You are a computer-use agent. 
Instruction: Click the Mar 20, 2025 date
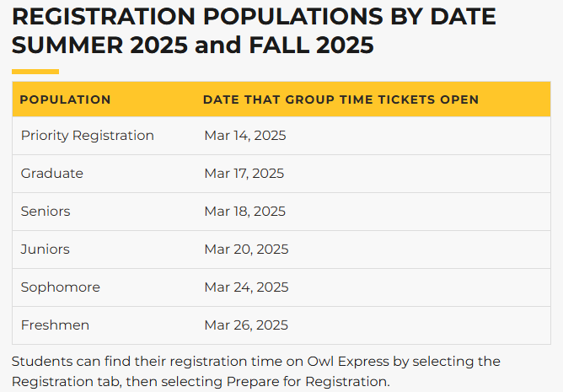pyautogui.click(x=246, y=250)
